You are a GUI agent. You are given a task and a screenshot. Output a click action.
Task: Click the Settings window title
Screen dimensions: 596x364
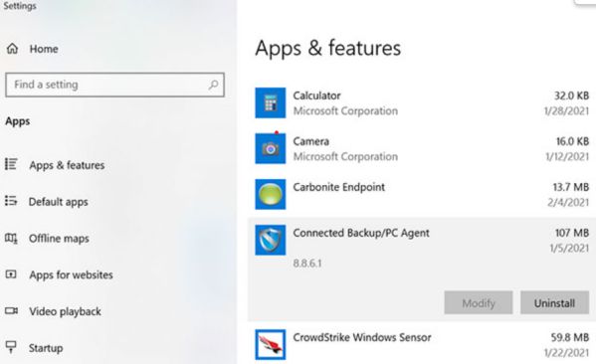[19, 6]
